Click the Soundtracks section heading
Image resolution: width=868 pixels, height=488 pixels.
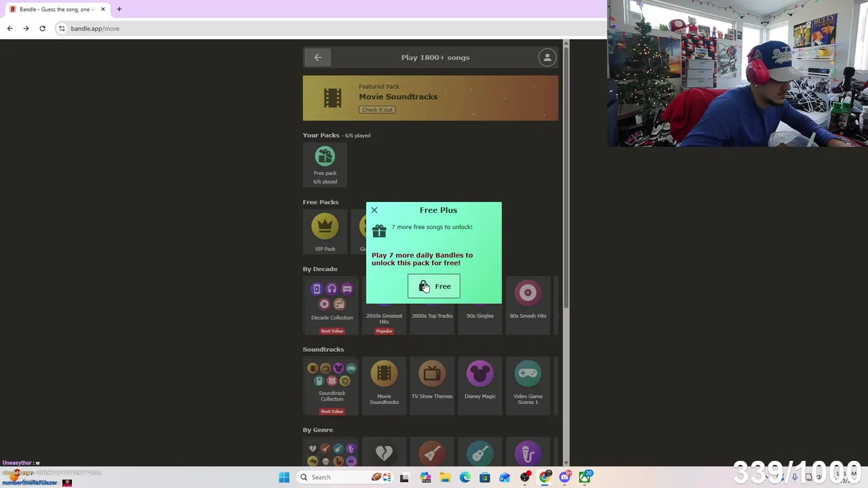click(x=323, y=349)
